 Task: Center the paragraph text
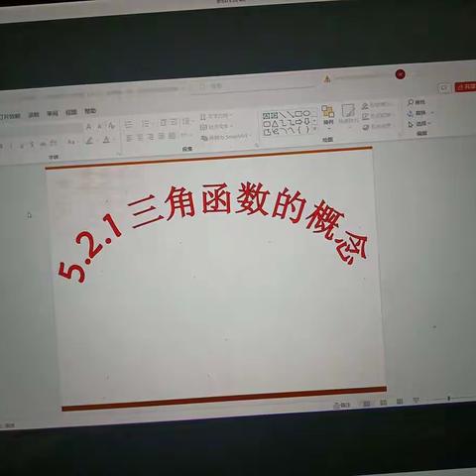(x=140, y=138)
